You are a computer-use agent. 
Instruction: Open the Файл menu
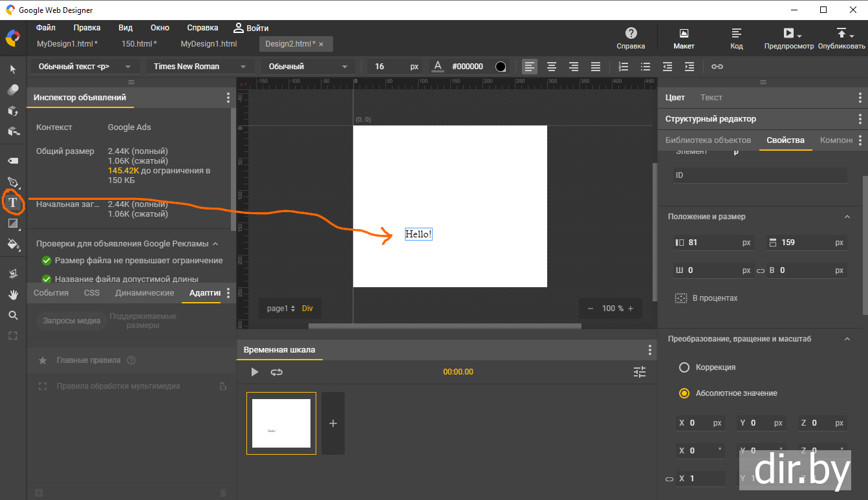[46, 28]
